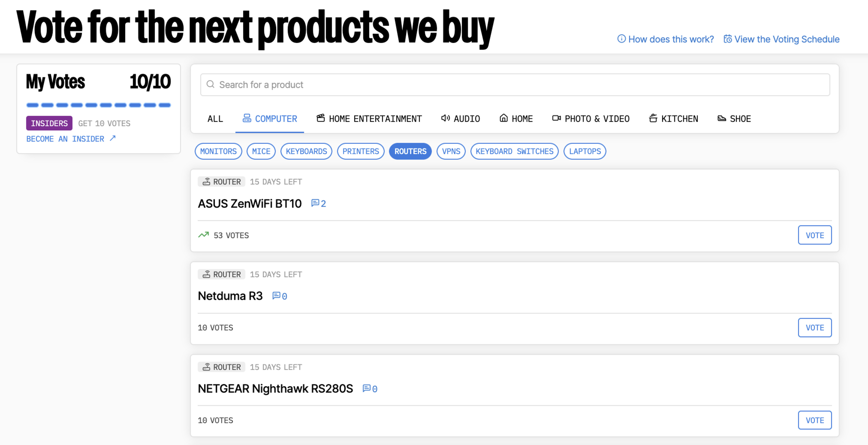Click the external arrow icon next to Become an Insider
Viewport: 868px width, 445px height.
113,138
